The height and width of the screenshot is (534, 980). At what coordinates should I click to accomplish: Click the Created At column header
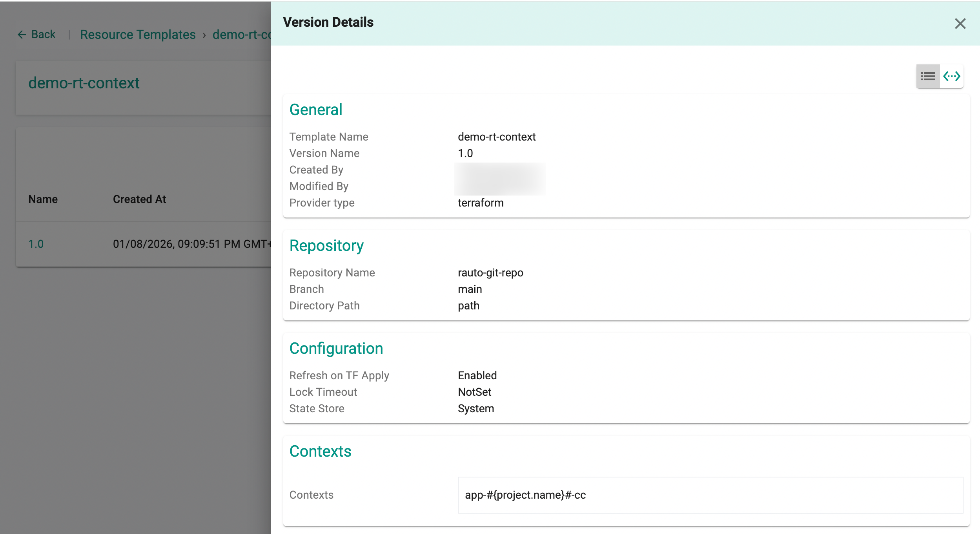point(139,199)
